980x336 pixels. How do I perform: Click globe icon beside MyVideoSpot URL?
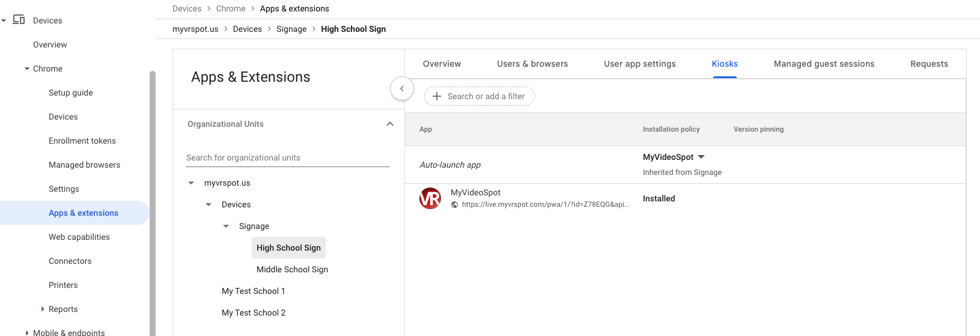[x=455, y=205]
